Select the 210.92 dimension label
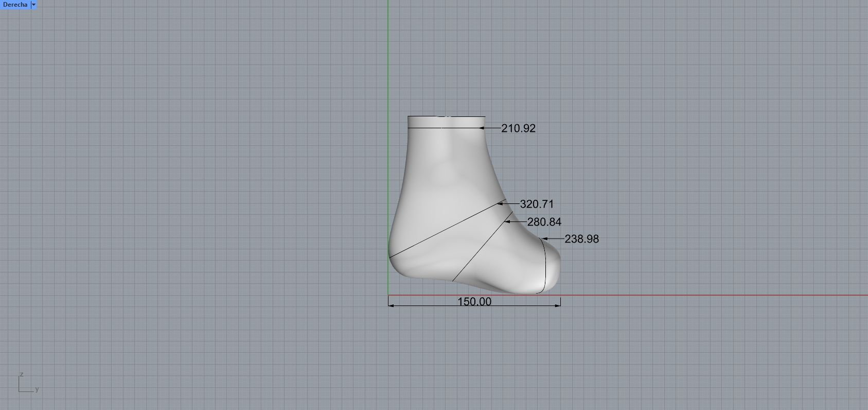 click(x=518, y=128)
